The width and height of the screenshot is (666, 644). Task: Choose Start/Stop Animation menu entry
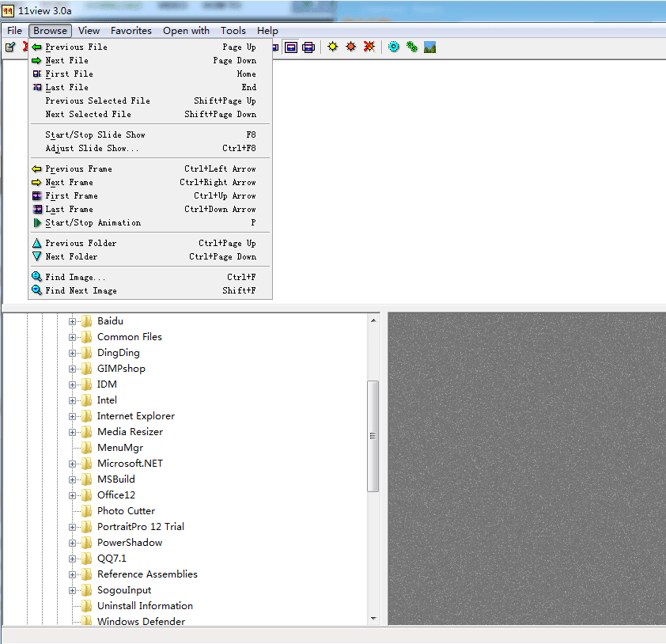click(x=93, y=223)
